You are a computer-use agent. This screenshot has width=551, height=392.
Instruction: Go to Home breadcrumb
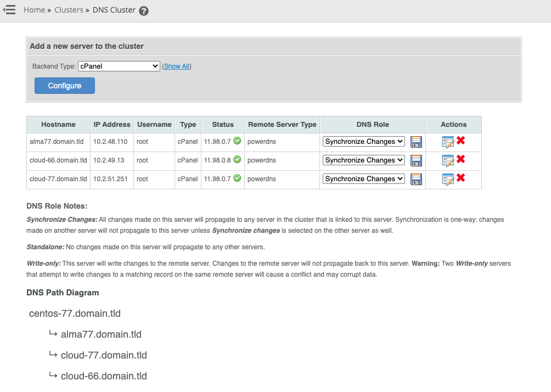pyautogui.click(x=35, y=10)
